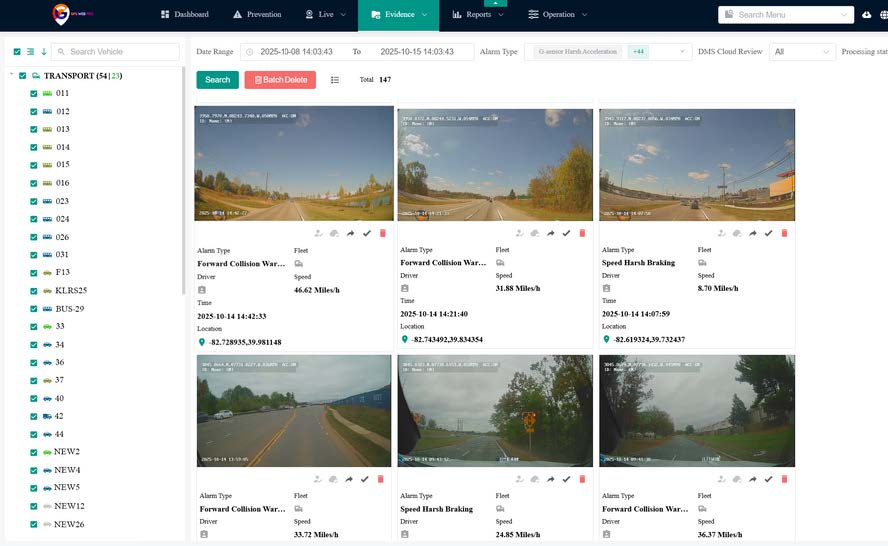Go to the Dashboard tab

(184, 15)
